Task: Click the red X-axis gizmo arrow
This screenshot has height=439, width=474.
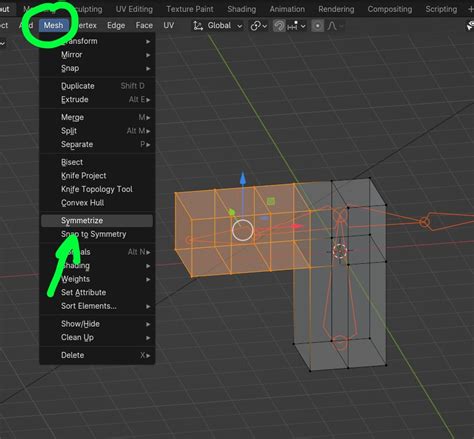Action: pos(296,226)
